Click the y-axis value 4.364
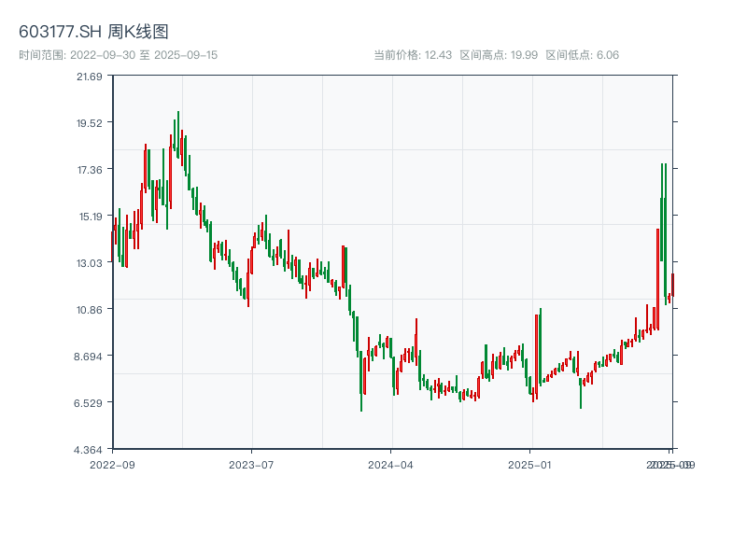This screenshot has height=560, width=747. tap(88, 450)
